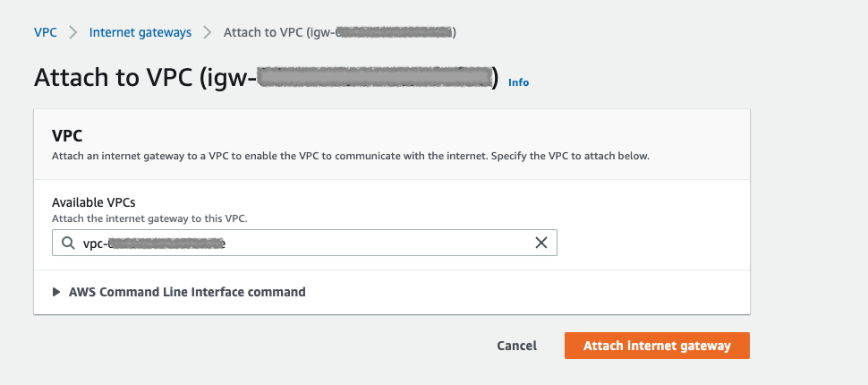Image resolution: width=868 pixels, height=385 pixels.
Task: Click the bold 'VPC' panel heading
Action: click(67, 135)
